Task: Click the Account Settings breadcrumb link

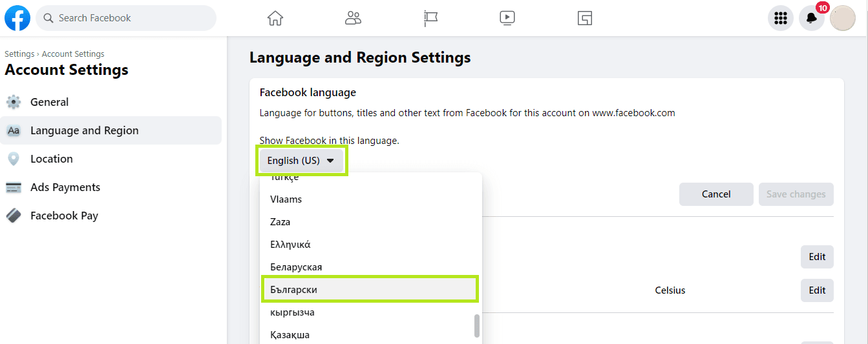Action: click(x=73, y=54)
